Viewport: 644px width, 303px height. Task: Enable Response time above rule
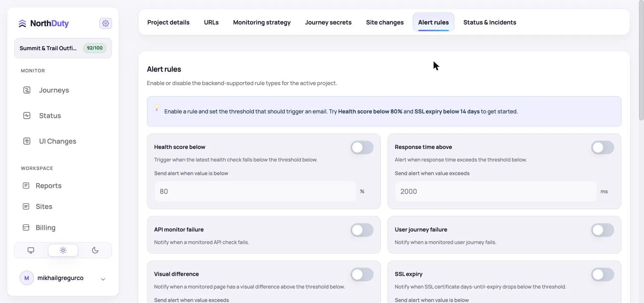603,148
